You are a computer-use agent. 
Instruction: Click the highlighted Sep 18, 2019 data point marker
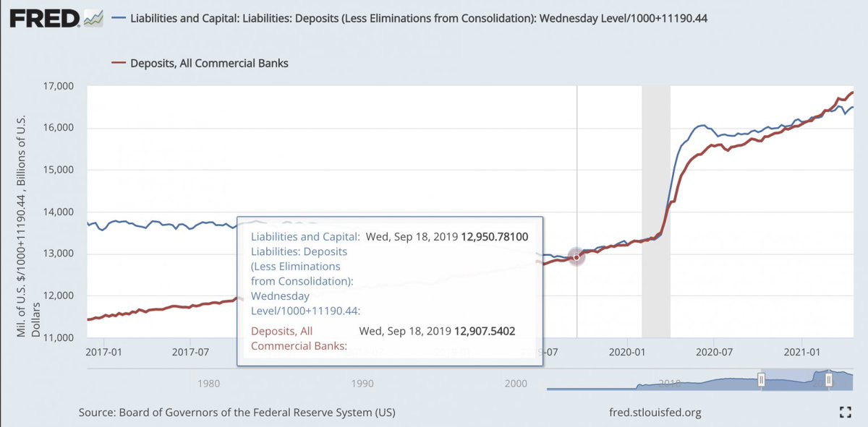(576, 257)
